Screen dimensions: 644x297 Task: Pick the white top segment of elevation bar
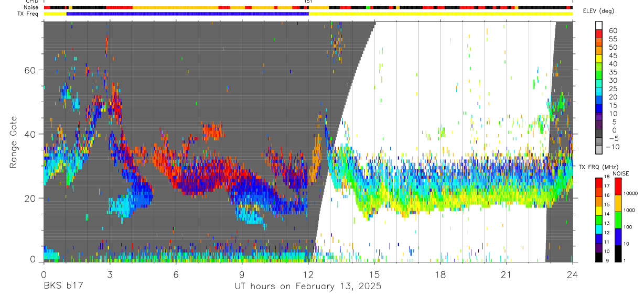pos(599,25)
